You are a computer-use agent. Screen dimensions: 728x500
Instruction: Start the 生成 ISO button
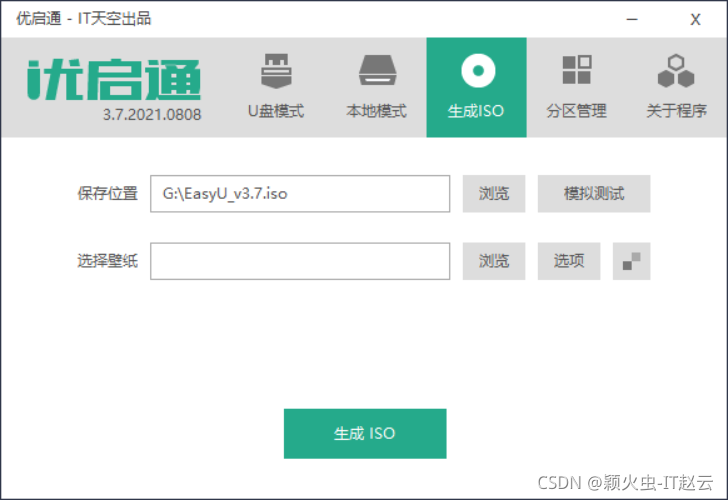tap(365, 434)
